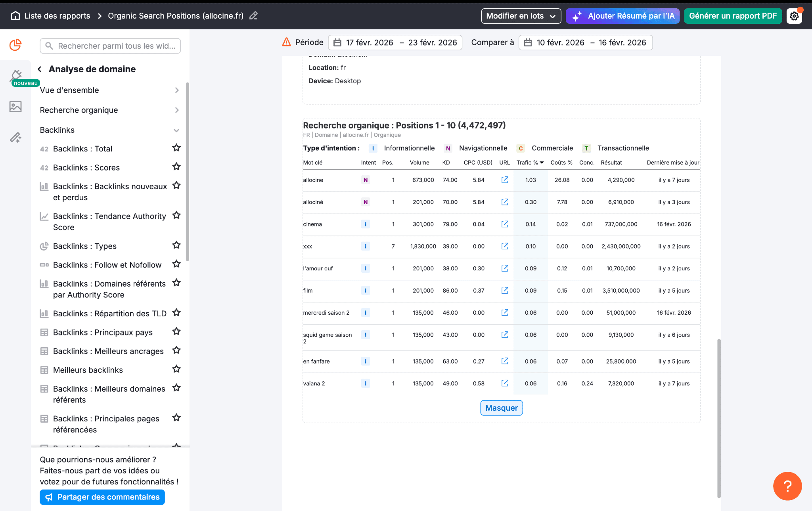Open the widgets panel (orange pie chart icon)
812x511 pixels.
(x=15, y=45)
